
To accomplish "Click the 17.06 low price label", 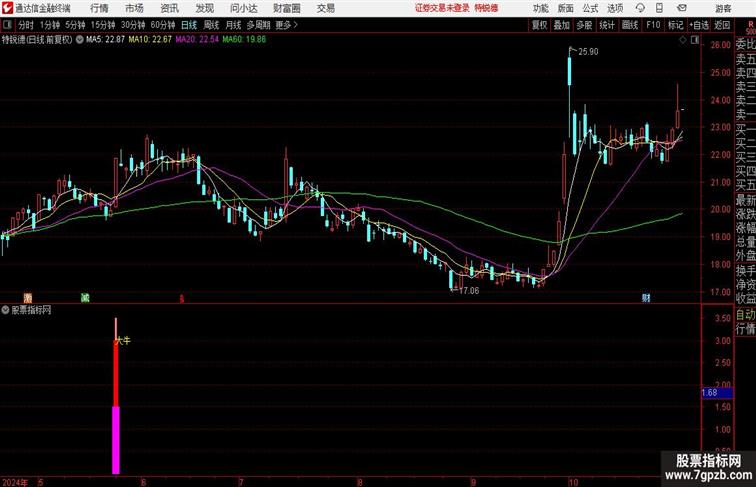I will (x=469, y=291).
